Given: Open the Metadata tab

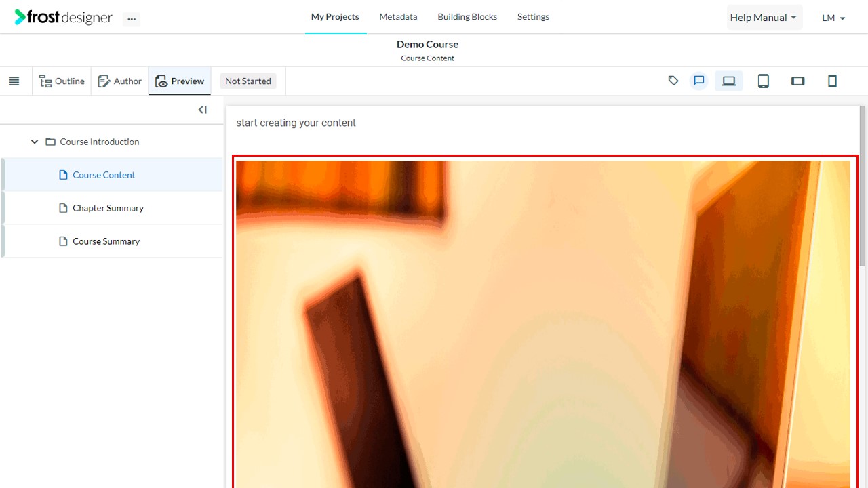Looking at the screenshot, I should pyautogui.click(x=398, y=17).
